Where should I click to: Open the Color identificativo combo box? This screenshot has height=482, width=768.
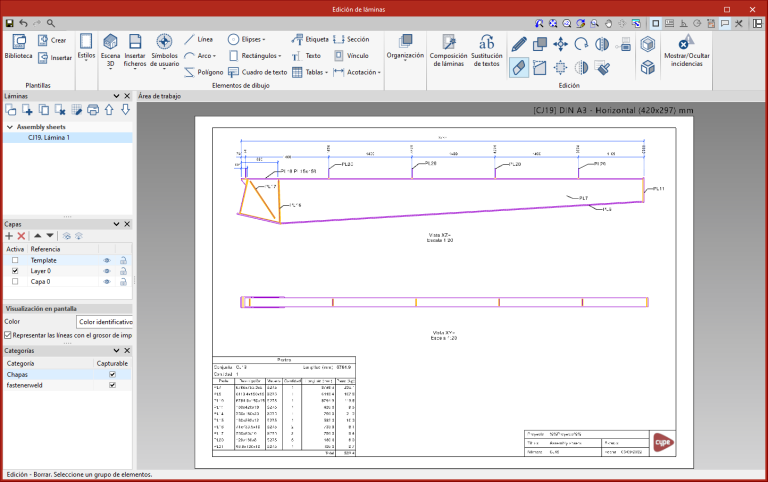[105, 322]
